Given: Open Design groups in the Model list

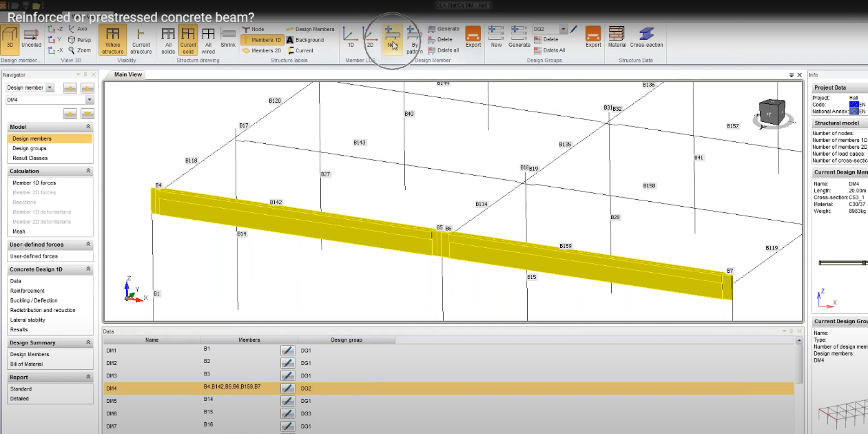Looking at the screenshot, I should pos(30,148).
